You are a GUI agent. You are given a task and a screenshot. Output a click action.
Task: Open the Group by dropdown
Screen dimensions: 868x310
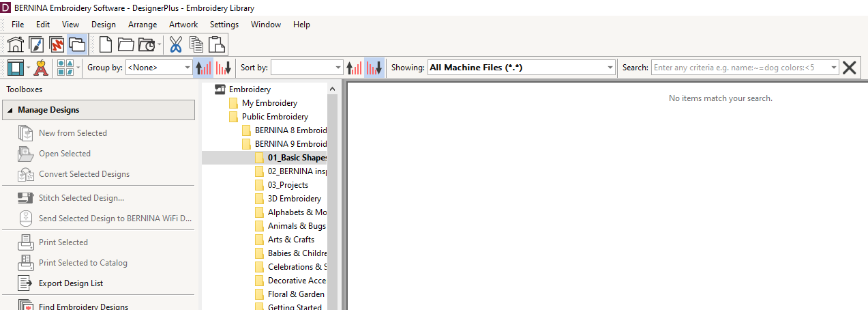point(160,68)
